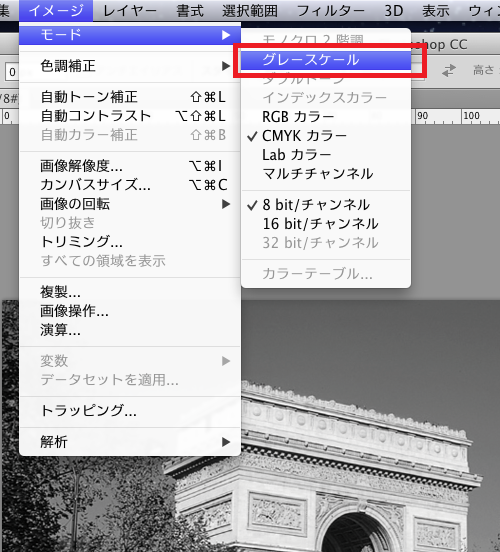Choose 演算... command
Screen dimensions: 500x552
pyautogui.click(x=130, y=330)
